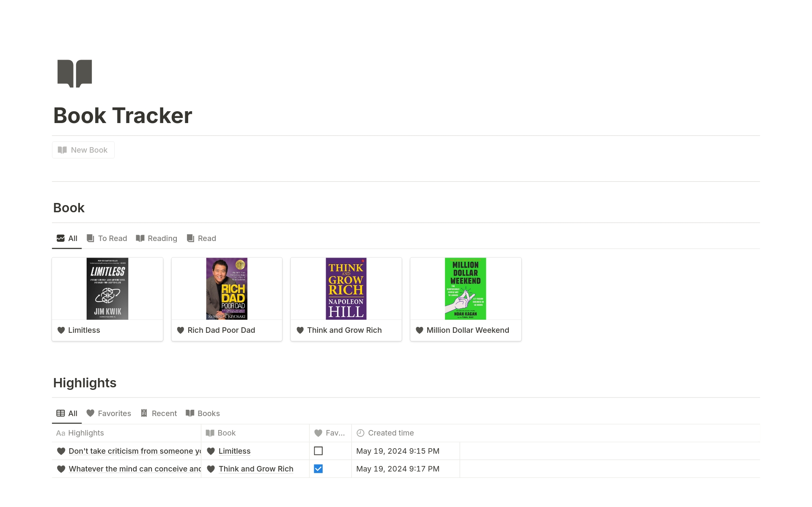
Task: Click the Highlights column header
Action: tap(86, 433)
